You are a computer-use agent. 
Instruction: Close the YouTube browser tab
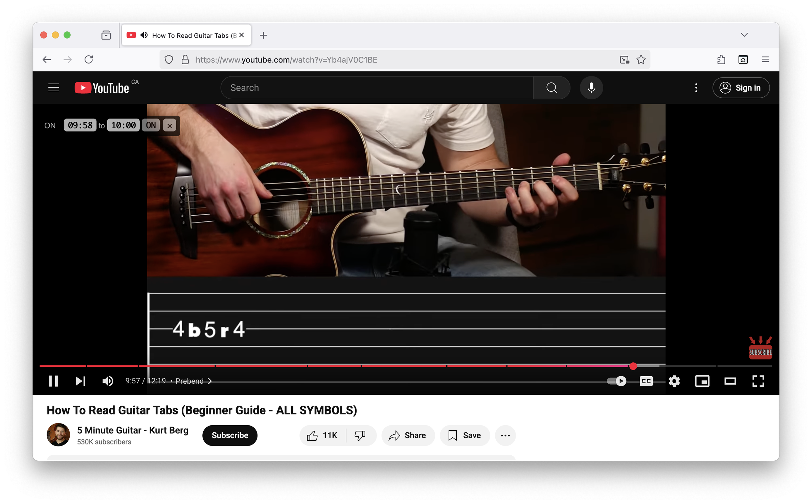242,35
